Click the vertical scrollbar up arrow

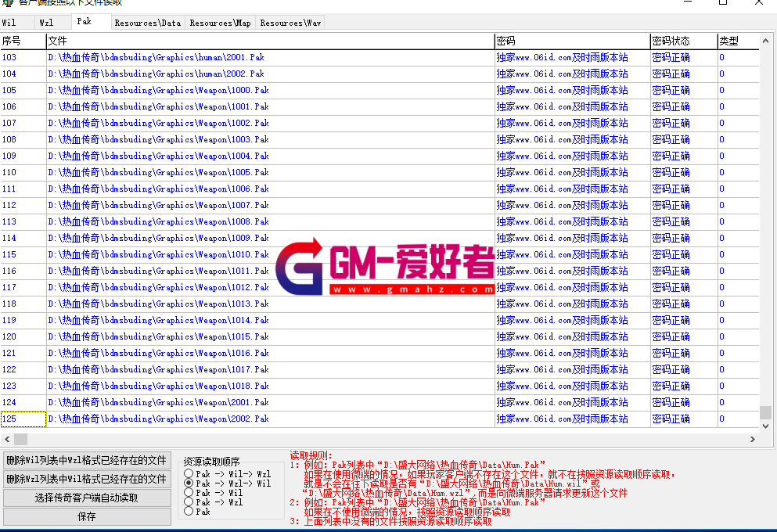[x=765, y=41]
